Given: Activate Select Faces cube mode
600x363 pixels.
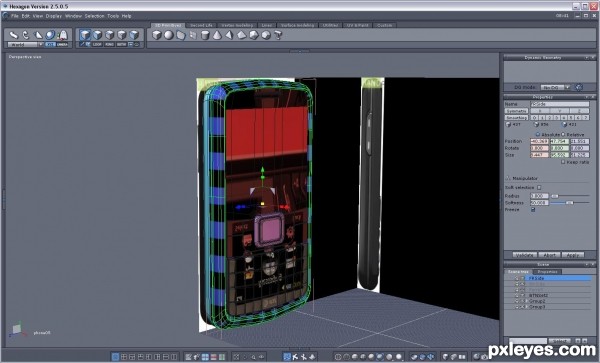Looking at the screenshot, I should [98, 35].
